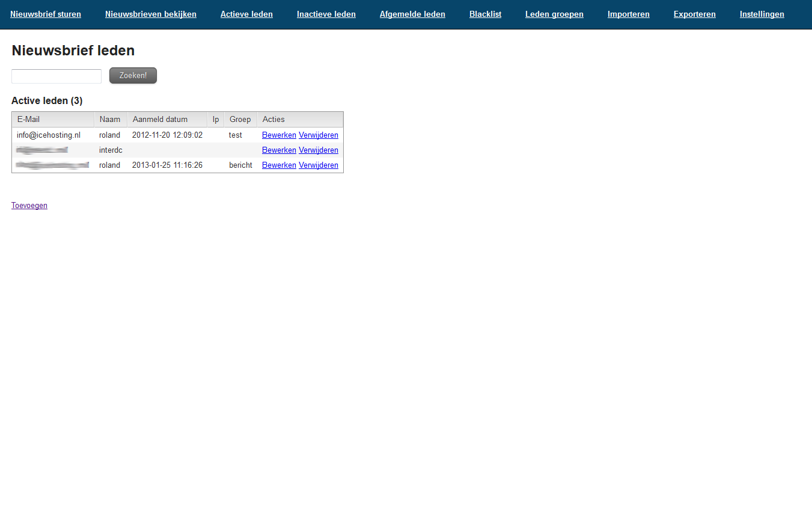Click Bewerken for the interdc member
This screenshot has height=513, width=812.
[279, 150]
